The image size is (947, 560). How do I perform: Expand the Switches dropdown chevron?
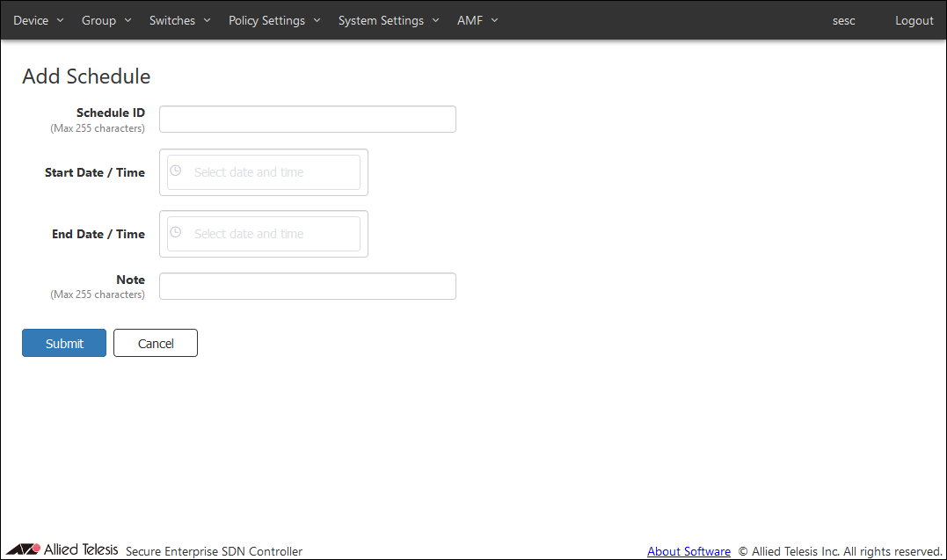click(207, 20)
